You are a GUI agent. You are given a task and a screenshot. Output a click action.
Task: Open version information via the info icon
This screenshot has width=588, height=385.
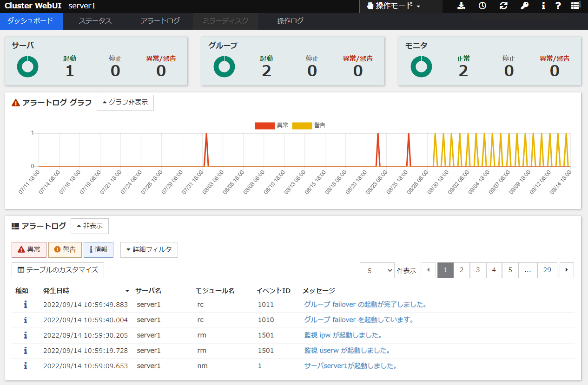[543, 6]
